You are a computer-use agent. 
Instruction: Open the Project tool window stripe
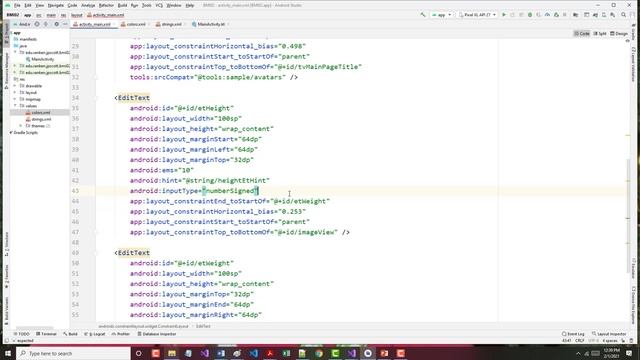pyautogui.click(x=6, y=33)
